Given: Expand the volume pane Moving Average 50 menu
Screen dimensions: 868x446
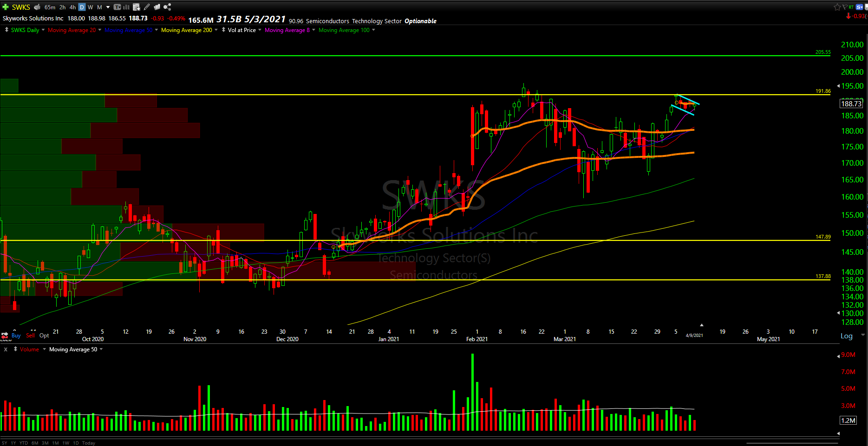Looking at the screenshot, I should pos(101,349).
